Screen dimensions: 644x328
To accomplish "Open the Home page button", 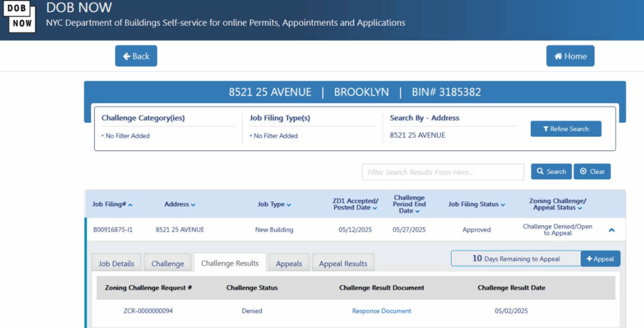I will tap(570, 56).
